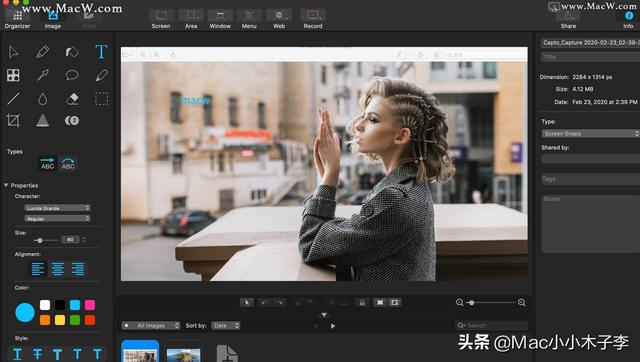Open the Lucida Grande font dropdown
The height and width of the screenshot is (362, 640).
(x=57, y=208)
